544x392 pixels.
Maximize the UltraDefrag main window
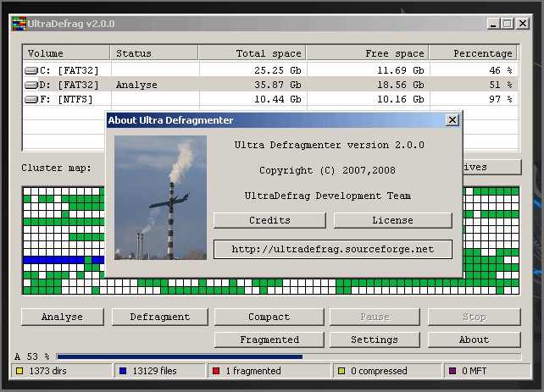pos(508,24)
